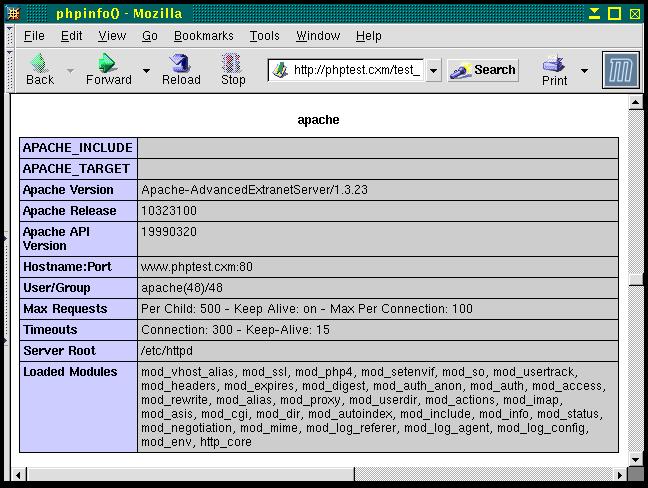648x488 pixels.
Task: Open the Edit menu
Action: click(x=71, y=36)
